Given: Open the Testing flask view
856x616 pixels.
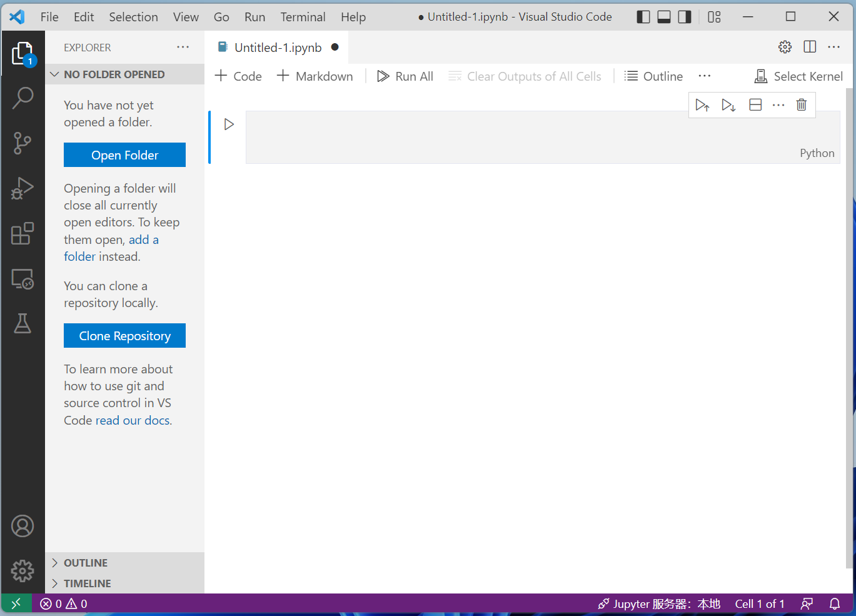Looking at the screenshot, I should tap(23, 323).
